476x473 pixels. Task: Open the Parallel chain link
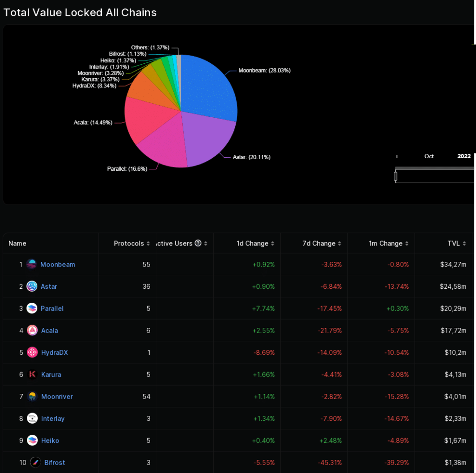point(52,308)
